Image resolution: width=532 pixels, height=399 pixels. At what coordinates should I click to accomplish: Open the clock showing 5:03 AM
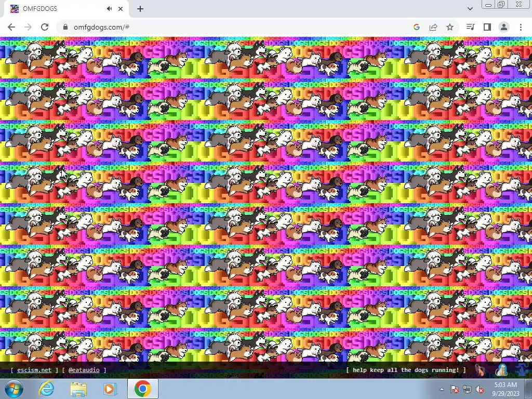(x=506, y=389)
